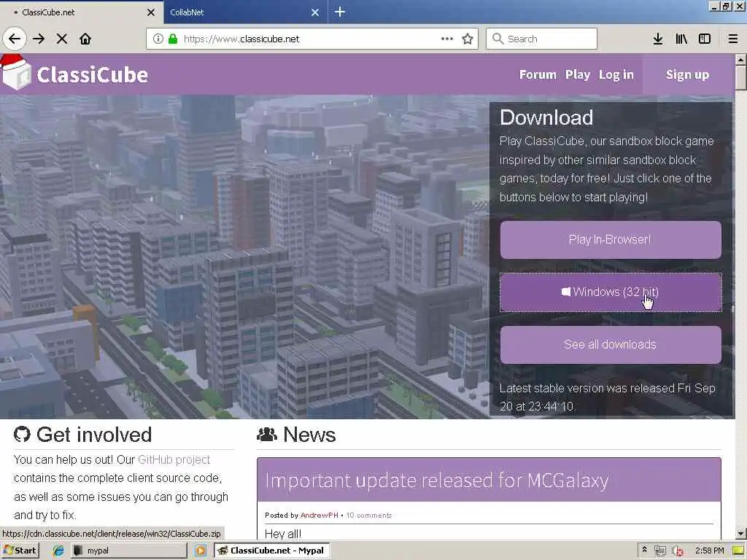Image resolution: width=747 pixels, height=560 pixels.
Task: Open AndrewPH author profile link
Action: click(320, 516)
